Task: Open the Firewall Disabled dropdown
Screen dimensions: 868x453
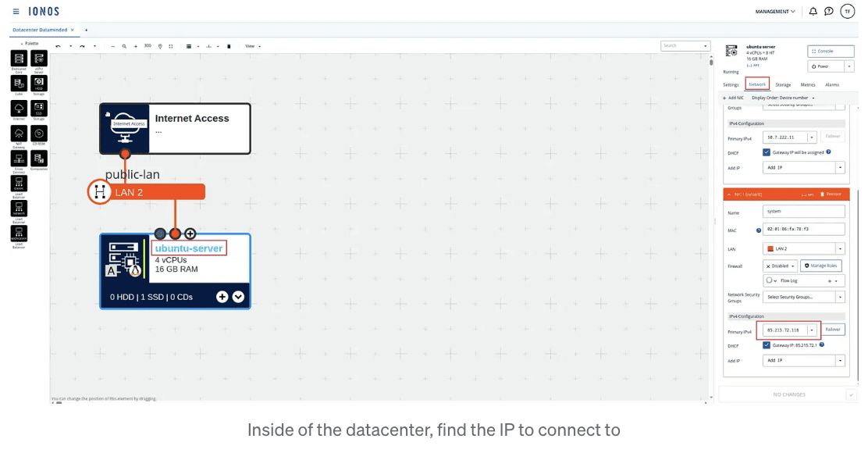Action: coord(780,266)
